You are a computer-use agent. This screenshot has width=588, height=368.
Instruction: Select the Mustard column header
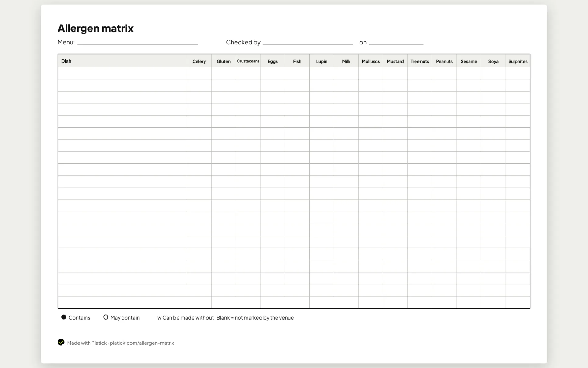pyautogui.click(x=395, y=61)
